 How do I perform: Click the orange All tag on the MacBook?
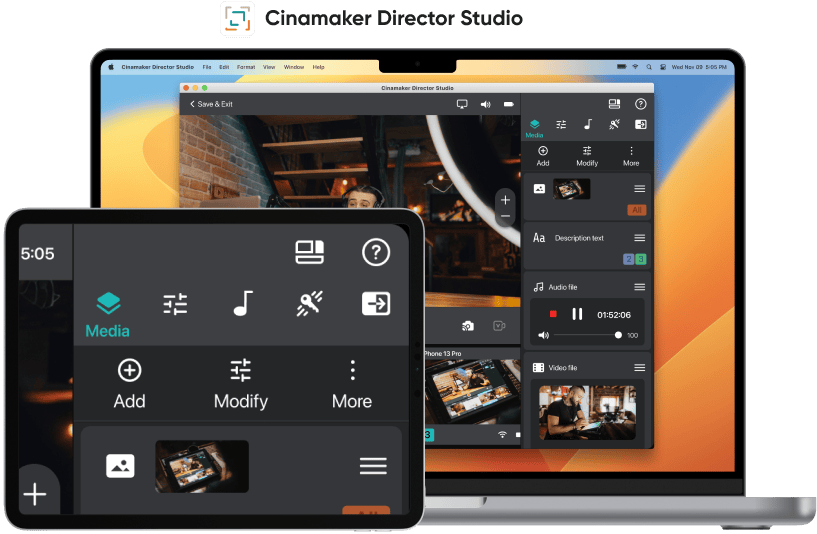[x=637, y=210]
